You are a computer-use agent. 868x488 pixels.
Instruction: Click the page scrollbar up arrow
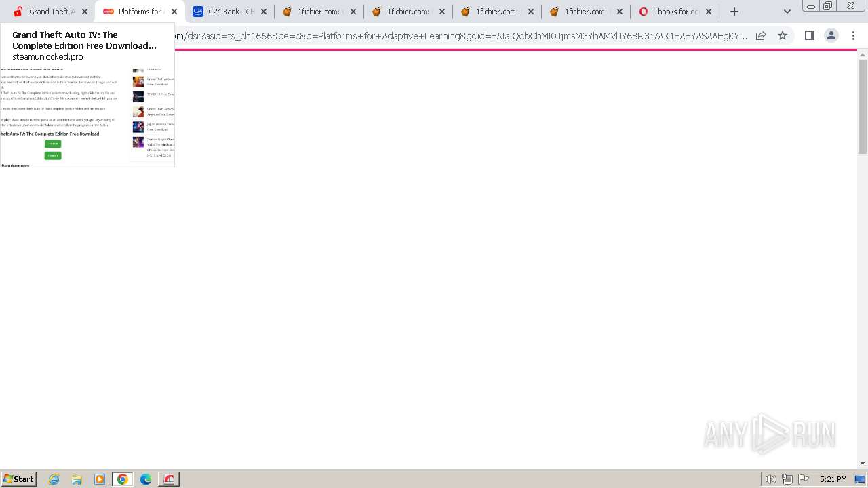pyautogui.click(x=863, y=54)
